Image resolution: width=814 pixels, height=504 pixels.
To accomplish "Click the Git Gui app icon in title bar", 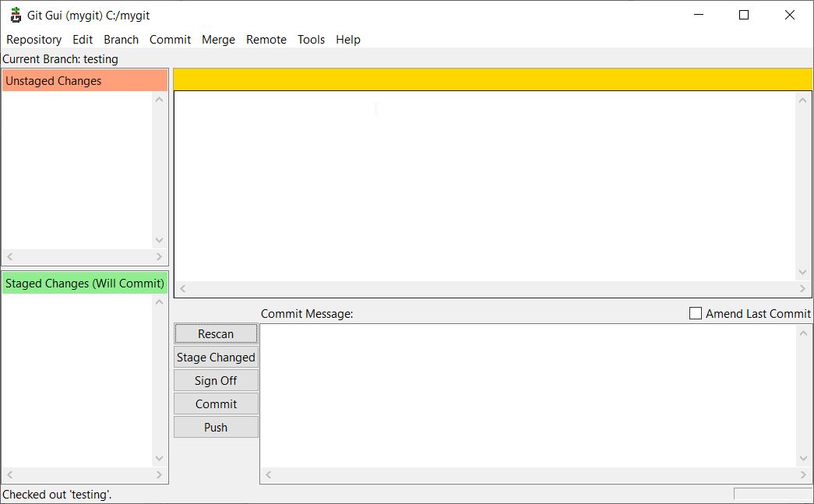I will (16, 16).
